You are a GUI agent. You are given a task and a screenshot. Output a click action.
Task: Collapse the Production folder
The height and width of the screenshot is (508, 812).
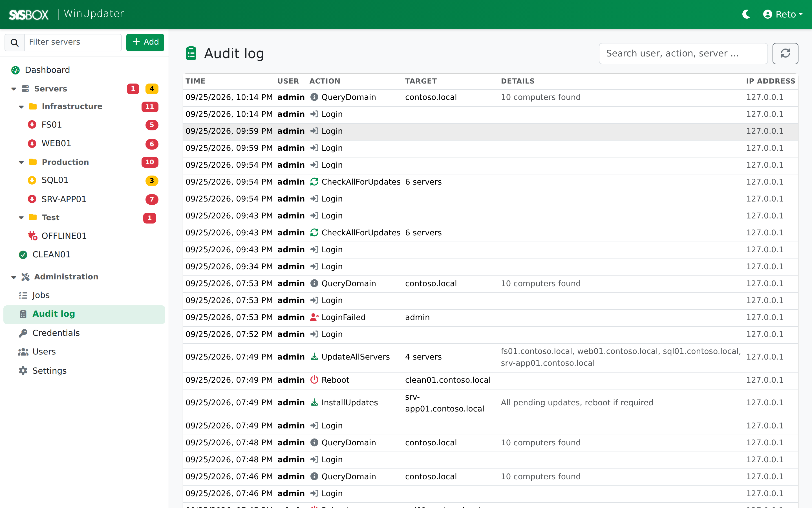pos(21,162)
